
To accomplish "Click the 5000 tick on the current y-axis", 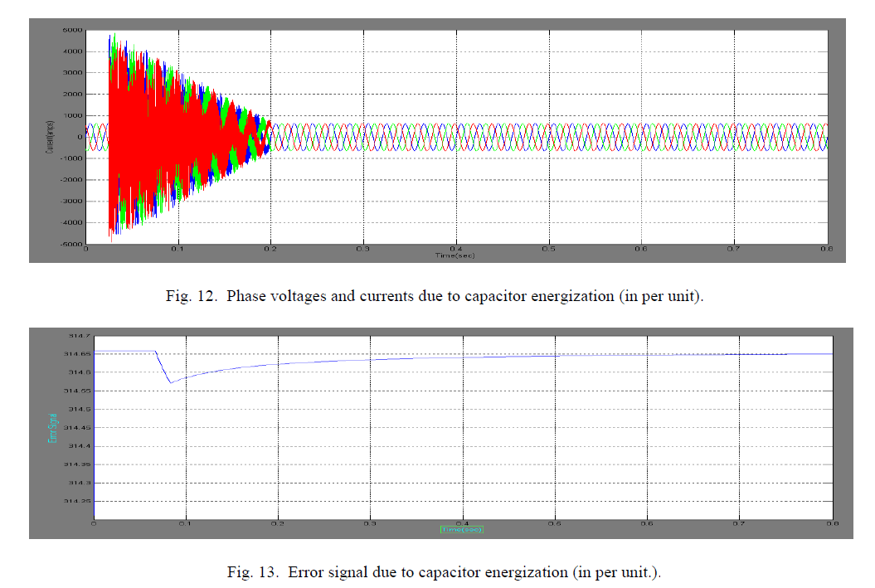I will coord(72,31).
